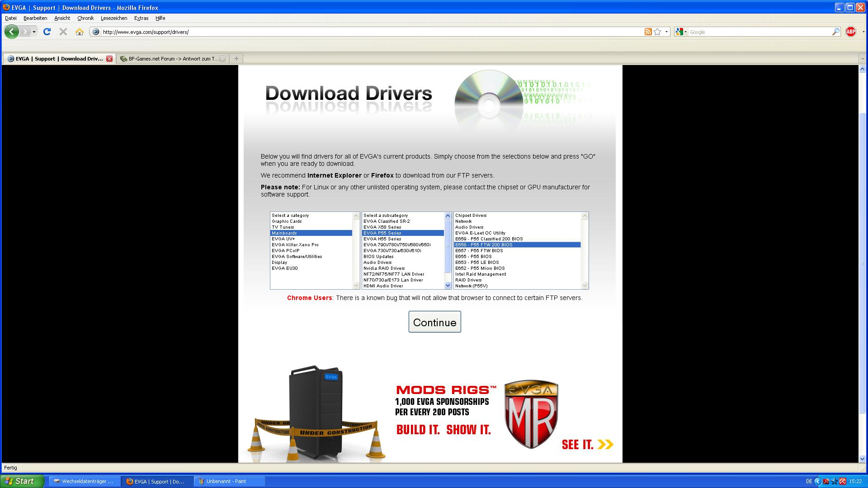Open the Lesezeichen menu

tap(114, 18)
